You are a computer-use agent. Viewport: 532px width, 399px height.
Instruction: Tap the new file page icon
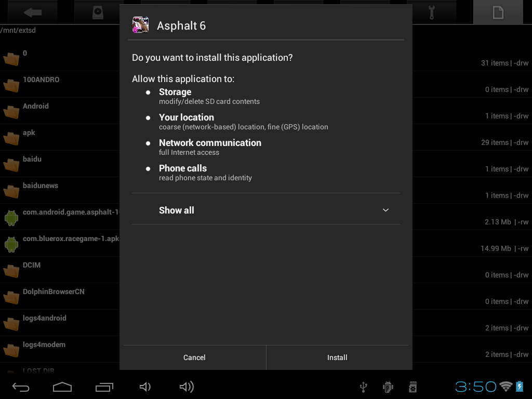click(498, 12)
